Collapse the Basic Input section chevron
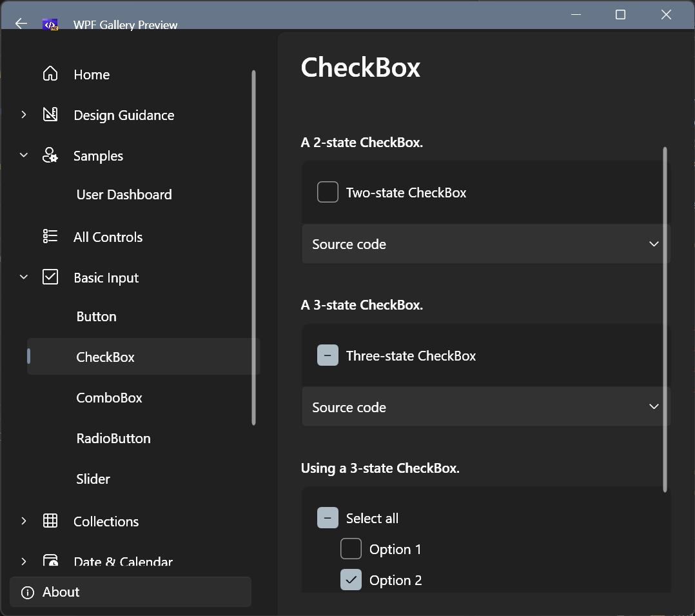This screenshot has width=695, height=616. [x=24, y=277]
